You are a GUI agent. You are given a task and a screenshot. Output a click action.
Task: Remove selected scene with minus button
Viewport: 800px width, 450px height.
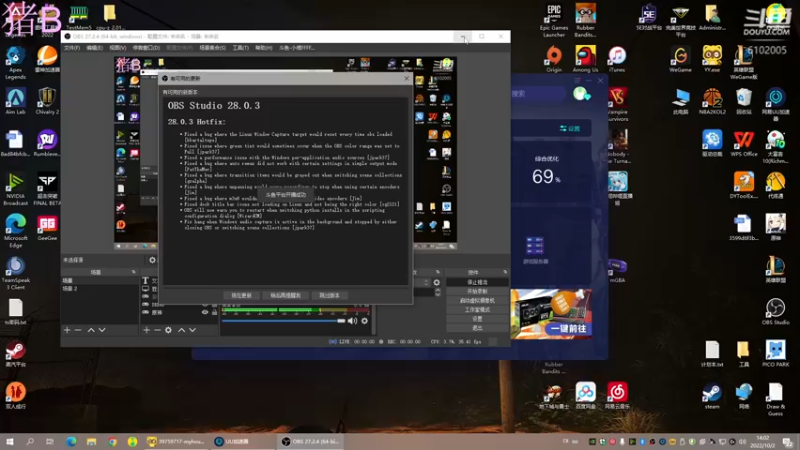[78, 330]
